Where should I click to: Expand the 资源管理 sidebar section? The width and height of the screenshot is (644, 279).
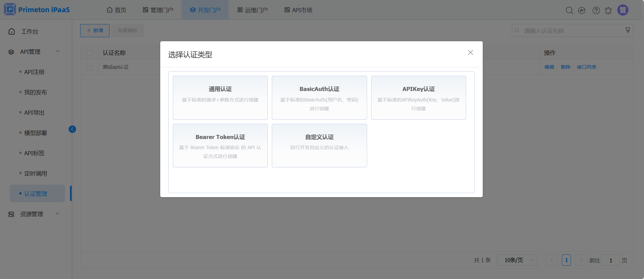pyautogui.click(x=57, y=214)
